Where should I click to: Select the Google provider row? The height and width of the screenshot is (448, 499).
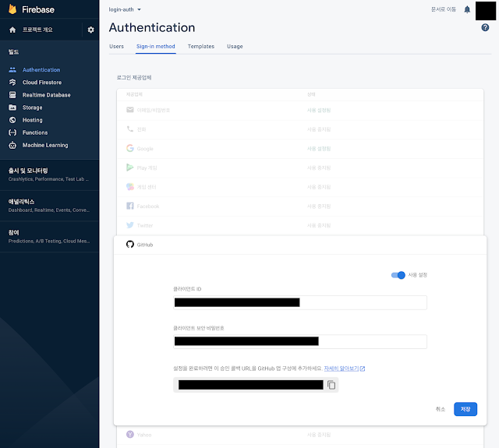299,149
